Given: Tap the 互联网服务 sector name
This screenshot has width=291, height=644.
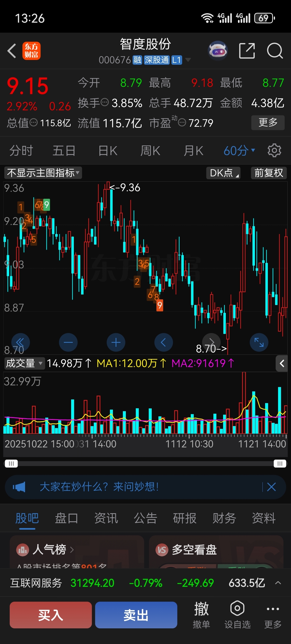Looking at the screenshot, I should tap(36, 583).
